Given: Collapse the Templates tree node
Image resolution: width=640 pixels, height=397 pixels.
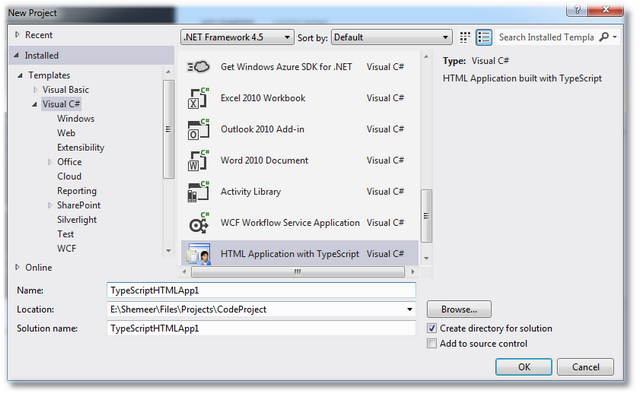Looking at the screenshot, I should (20, 75).
